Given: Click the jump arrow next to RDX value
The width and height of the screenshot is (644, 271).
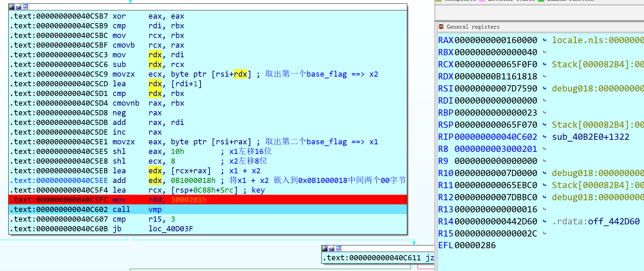Looking at the screenshot, I should 545,76.
